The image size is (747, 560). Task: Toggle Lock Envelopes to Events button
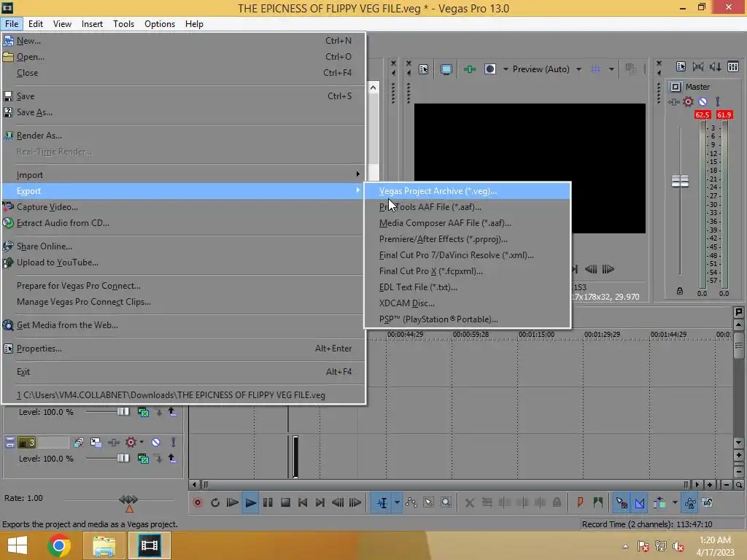(690, 502)
